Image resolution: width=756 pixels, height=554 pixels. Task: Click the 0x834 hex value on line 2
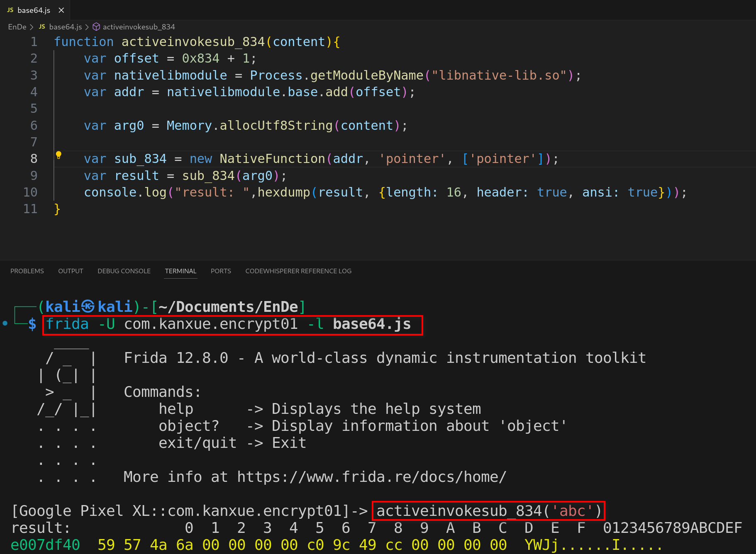[x=200, y=58]
